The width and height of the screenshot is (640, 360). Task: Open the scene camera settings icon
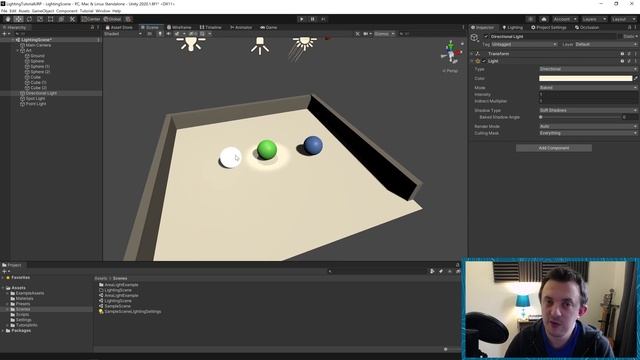point(367,34)
